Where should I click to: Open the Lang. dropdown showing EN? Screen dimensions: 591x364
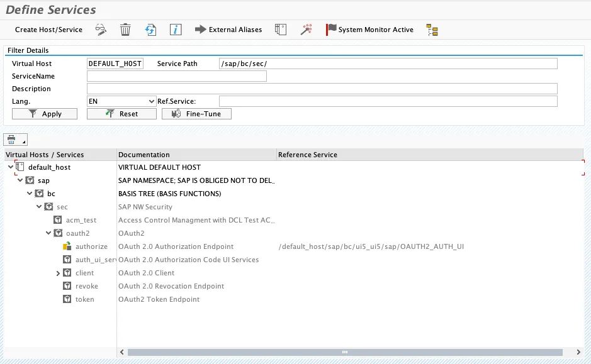(x=121, y=101)
